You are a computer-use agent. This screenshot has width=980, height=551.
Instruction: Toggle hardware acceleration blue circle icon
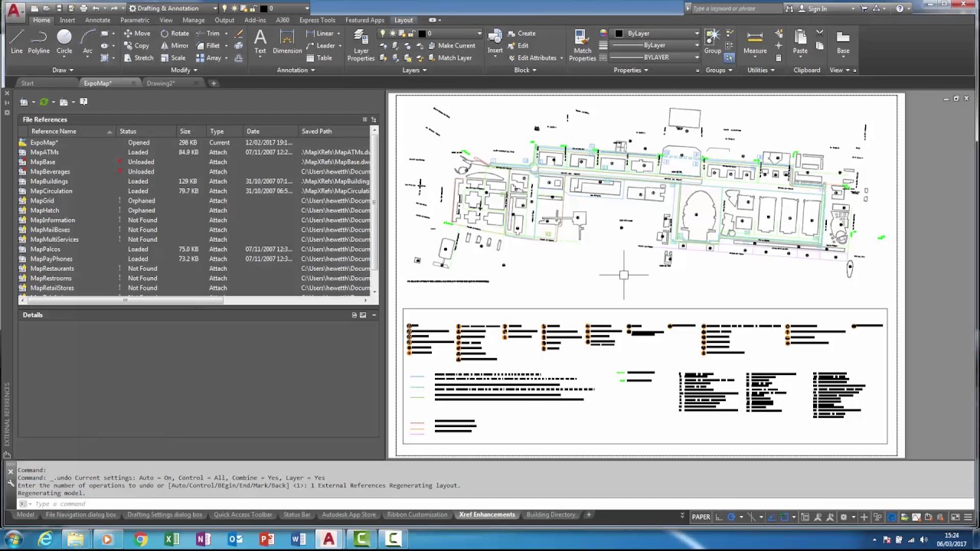tap(891, 517)
